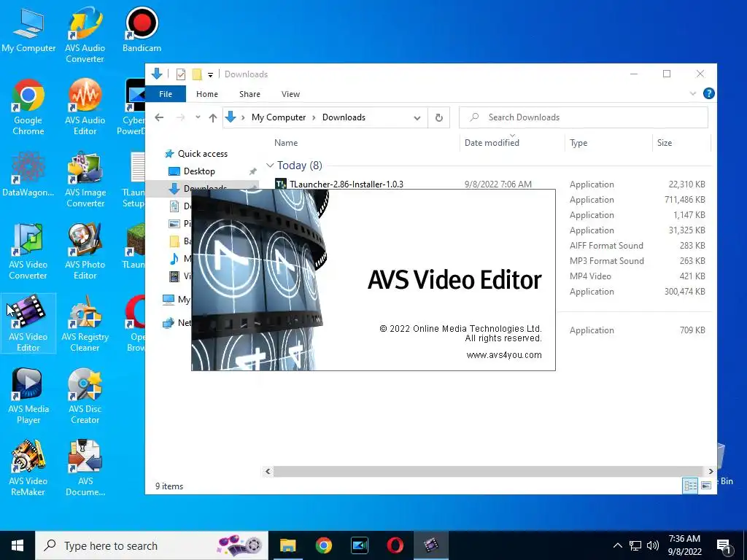Select AVS Video Editor desktop shortcut
The width and height of the screenshot is (747, 560).
(x=28, y=323)
